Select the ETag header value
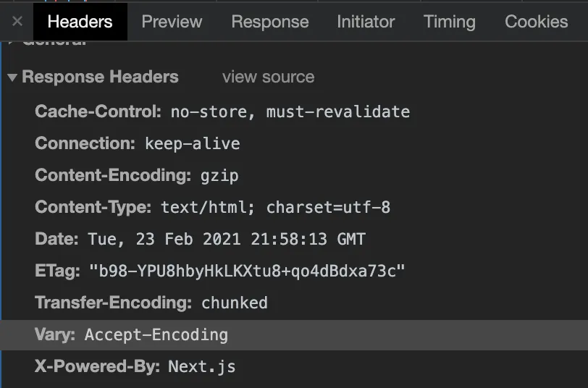The width and height of the screenshot is (588, 388). (247, 271)
